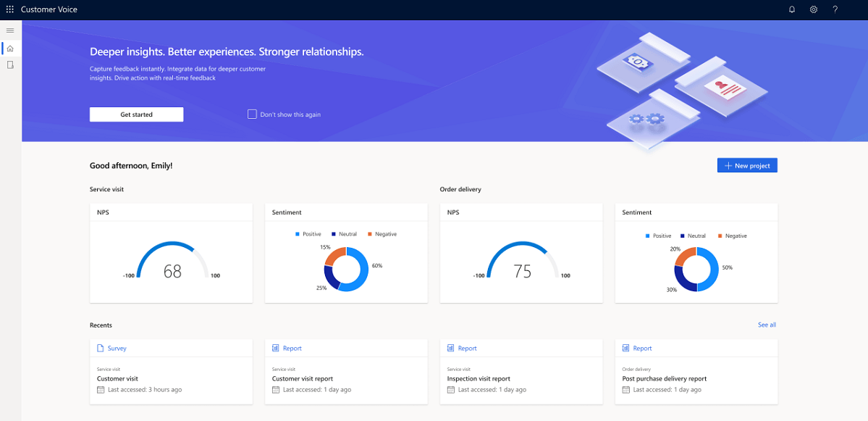Image resolution: width=868 pixels, height=421 pixels.
Task: Click Negative legend swatch in Order delivery Sentiment
Action: (x=720, y=236)
